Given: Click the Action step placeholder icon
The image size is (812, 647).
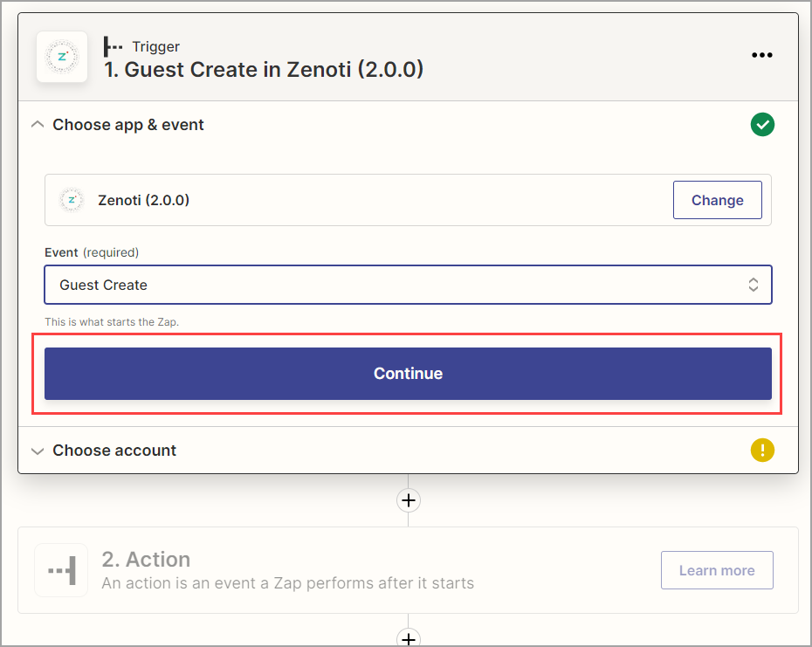Looking at the screenshot, I should coord(61,570).
